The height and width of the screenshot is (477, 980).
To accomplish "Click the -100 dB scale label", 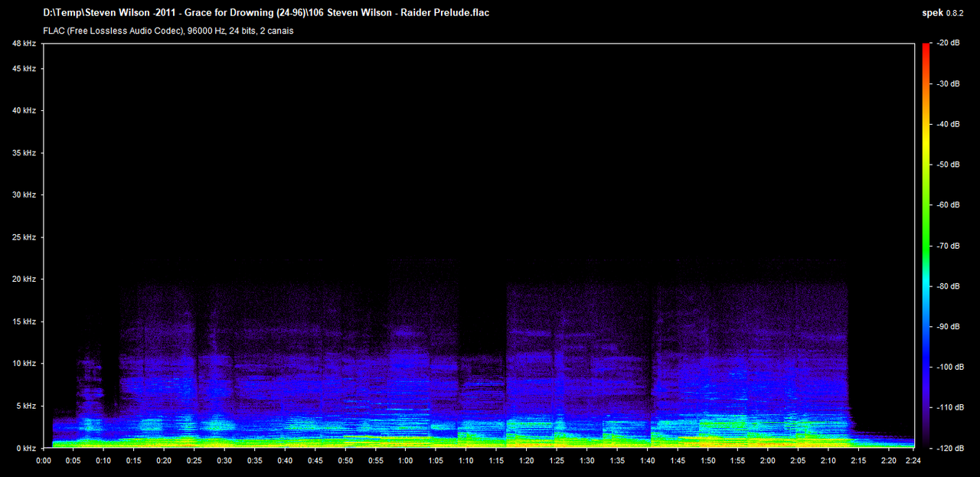I will tap(951, 368).
